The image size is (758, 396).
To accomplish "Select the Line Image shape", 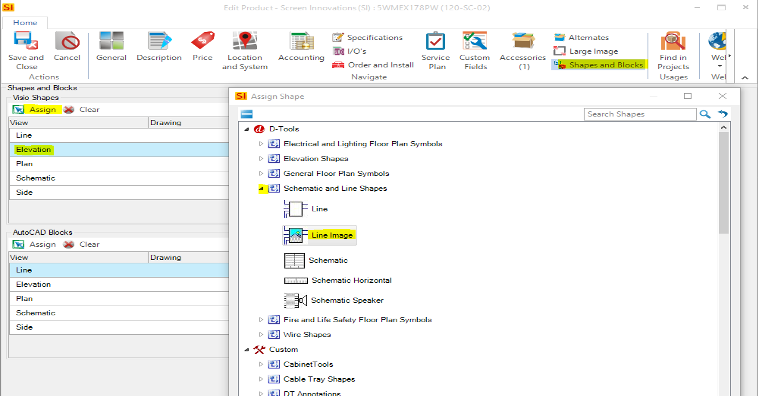I will (x=320, y=235).
